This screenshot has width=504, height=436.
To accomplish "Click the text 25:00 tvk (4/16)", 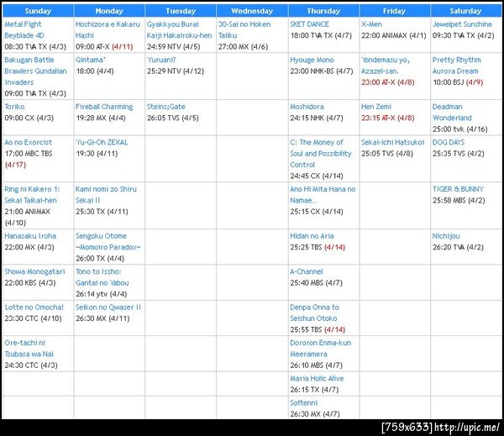I will (460, 129).
